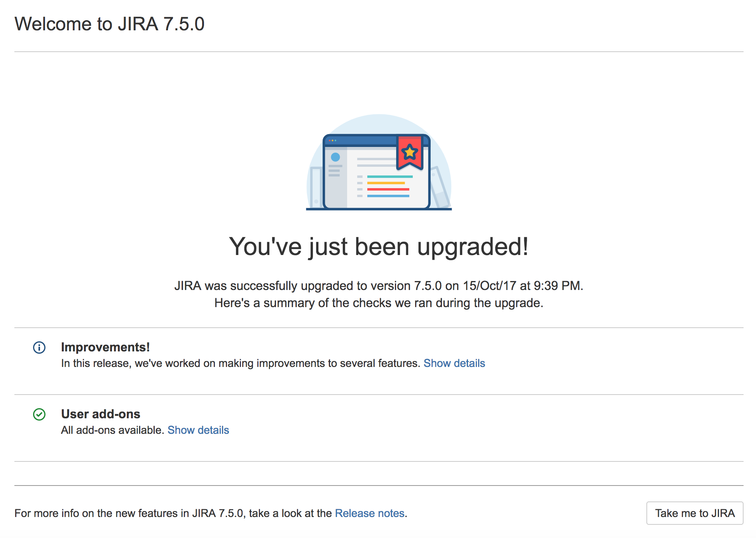Image resolution: width=756 pixels, height=538 pixels.
Task: Click the "You've just been upgraded!" headline
Action: coord(379,246)
